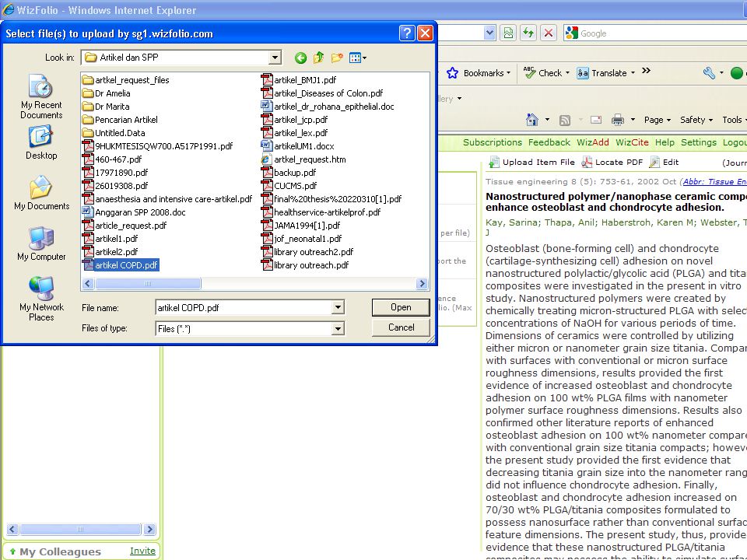The image size is (747, 560).
Task: Click the wrench toolbar settings icon
Action: tap(709, 73)
